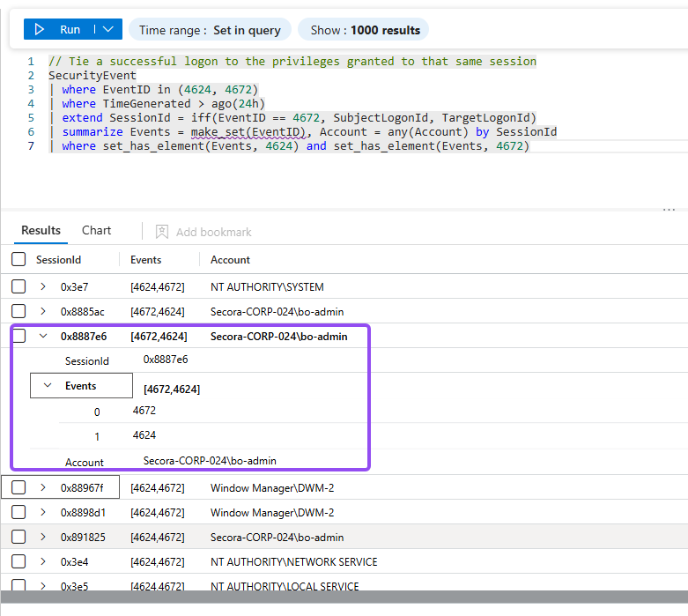Sort by the SessionId column header

point(58,260)
